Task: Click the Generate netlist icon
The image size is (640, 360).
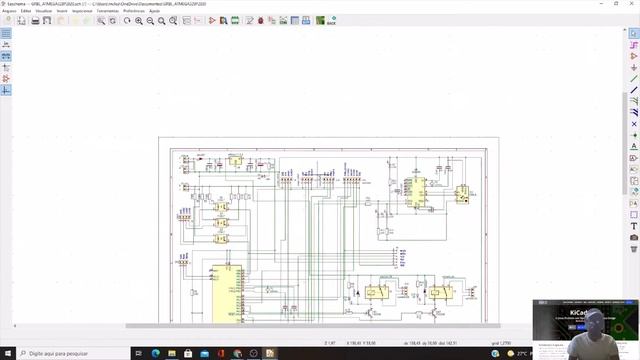Action: (x=283, y=20)
